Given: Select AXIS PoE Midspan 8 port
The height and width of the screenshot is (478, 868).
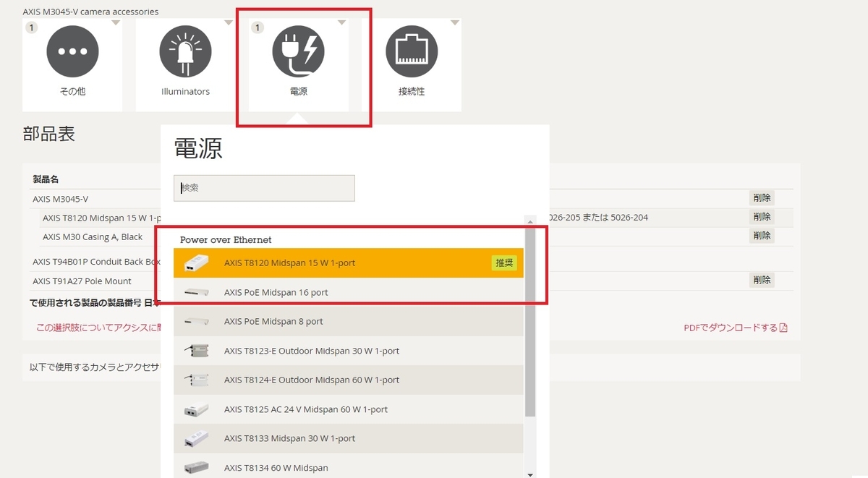Looking at the screenshot, I should (x=349, y=321).
